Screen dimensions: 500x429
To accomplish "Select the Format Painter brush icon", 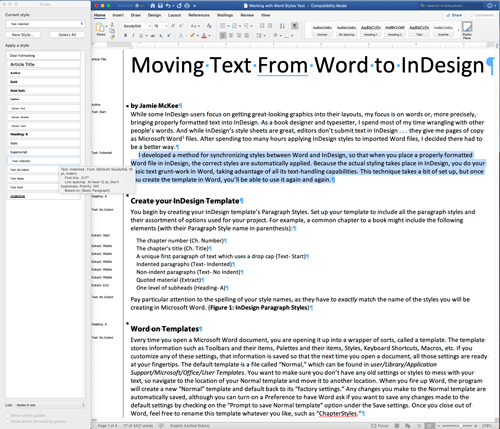I will coord(112,36).
